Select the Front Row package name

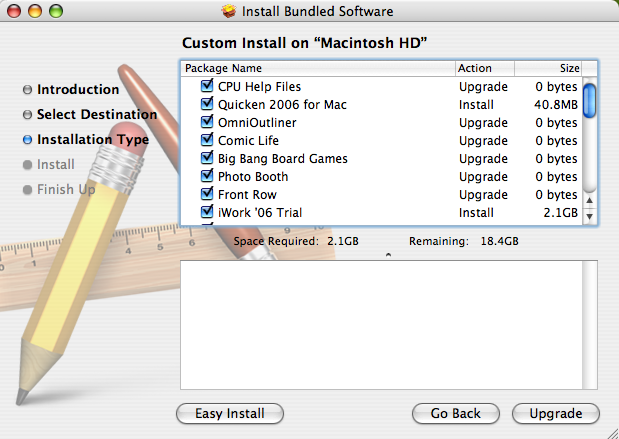click(x=247, y=195)
